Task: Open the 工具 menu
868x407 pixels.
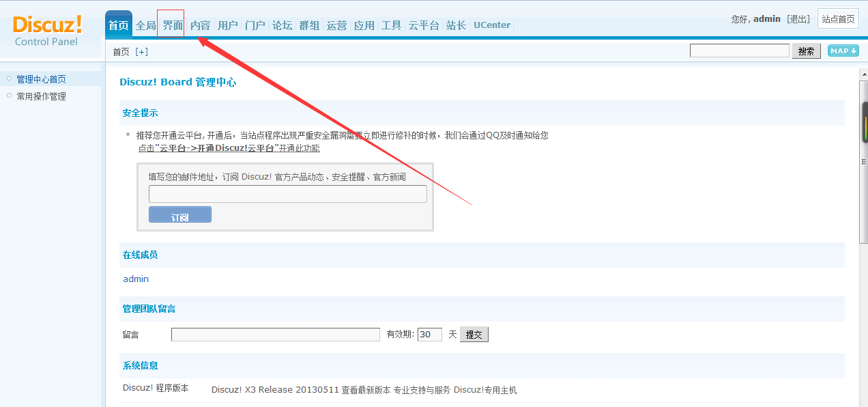Action: (x=391, y=25)
